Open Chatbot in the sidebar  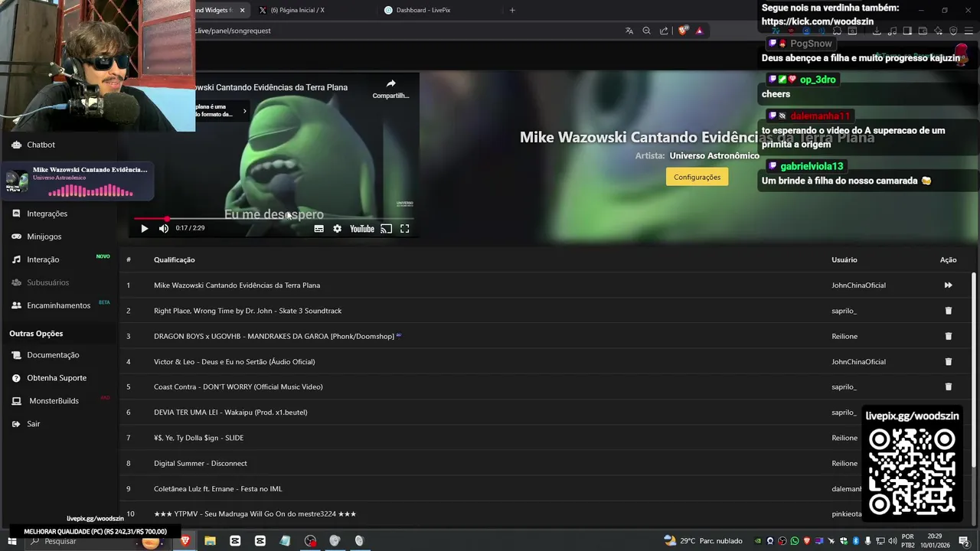pyautogui.click(x=41, y=145)
